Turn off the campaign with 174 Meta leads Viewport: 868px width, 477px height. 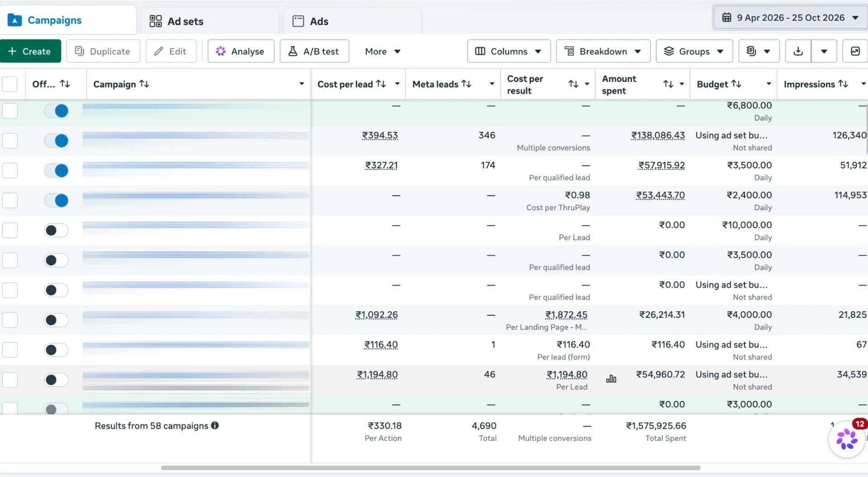[x=57, y=170]
